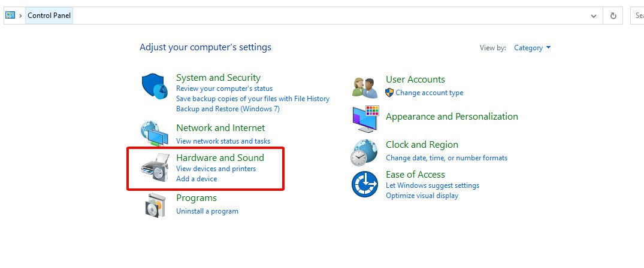This screenshot has height=268, width=644.
Task: Click the System and Security shield icon
Action: pos(155,86)
